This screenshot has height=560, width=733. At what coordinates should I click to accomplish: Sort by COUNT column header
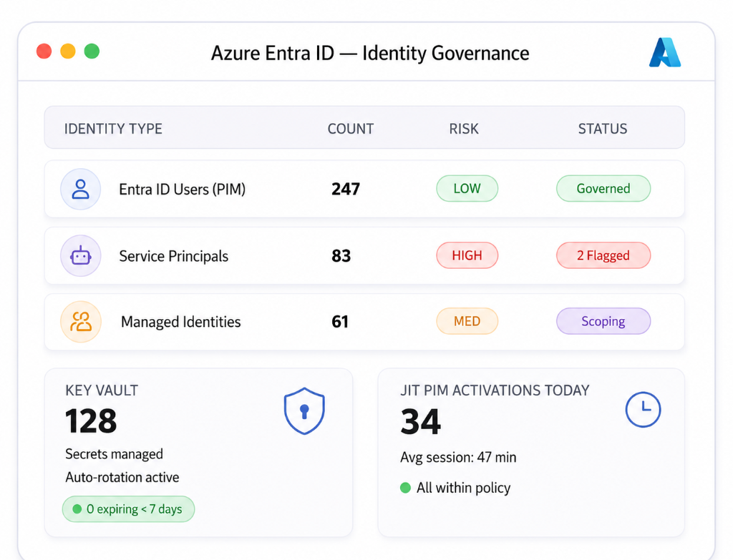[351, 129]
